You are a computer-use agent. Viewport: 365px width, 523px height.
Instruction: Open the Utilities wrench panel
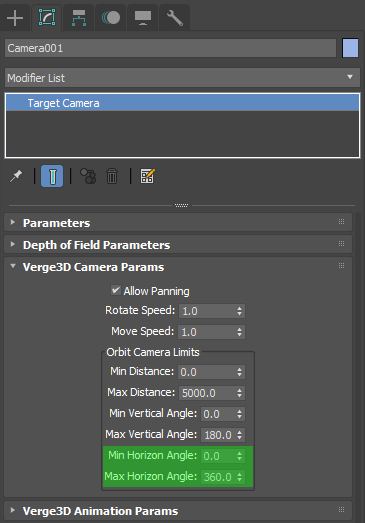(174, 18)
